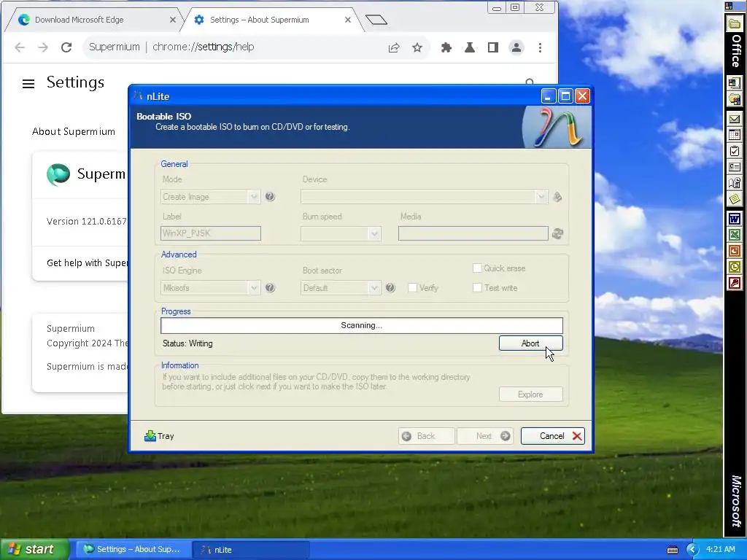Click the share icon in Supermium address bar

[394, 47]
